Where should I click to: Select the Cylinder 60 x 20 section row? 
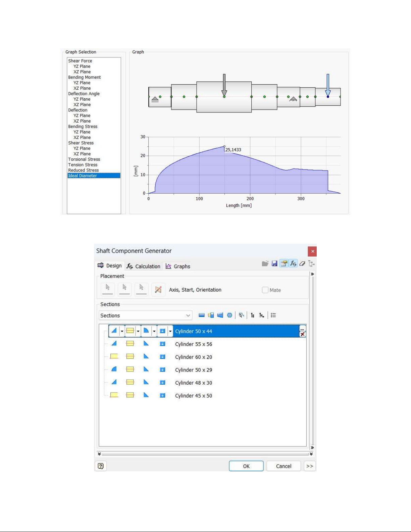[x=194, y=357]
